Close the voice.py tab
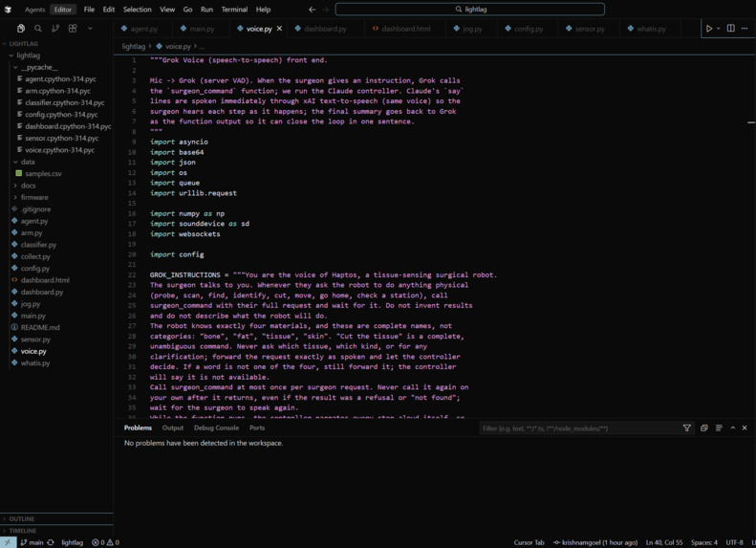The height and width of the screenshot is (548, 756). point(279,29)
